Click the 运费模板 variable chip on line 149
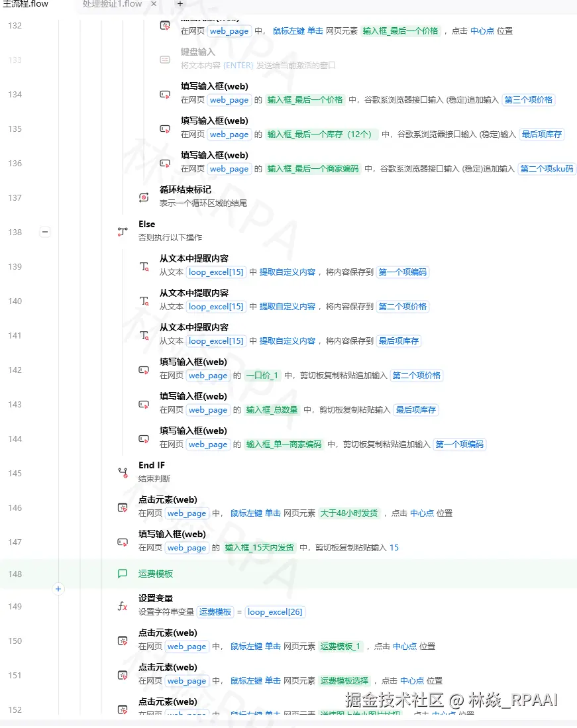This screenshot has width=577, height=728. coord(215,612)
